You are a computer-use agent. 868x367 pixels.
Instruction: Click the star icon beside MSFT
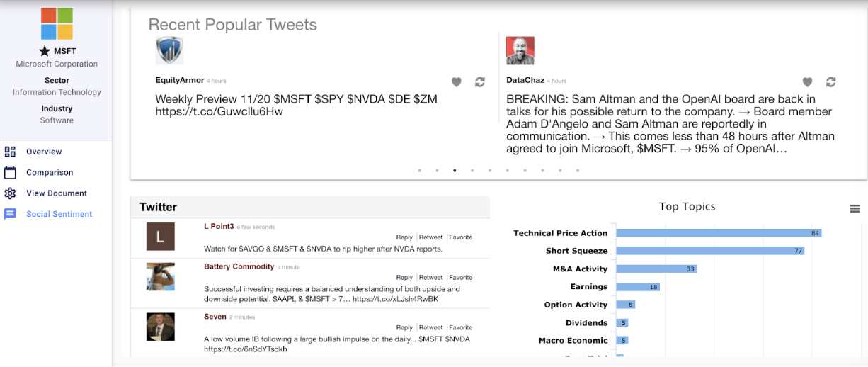coord(45,51)
